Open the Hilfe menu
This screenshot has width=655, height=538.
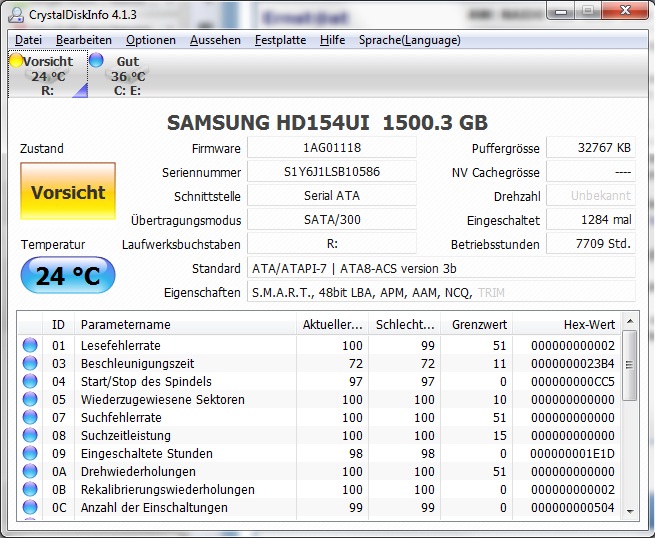(333, 40)
